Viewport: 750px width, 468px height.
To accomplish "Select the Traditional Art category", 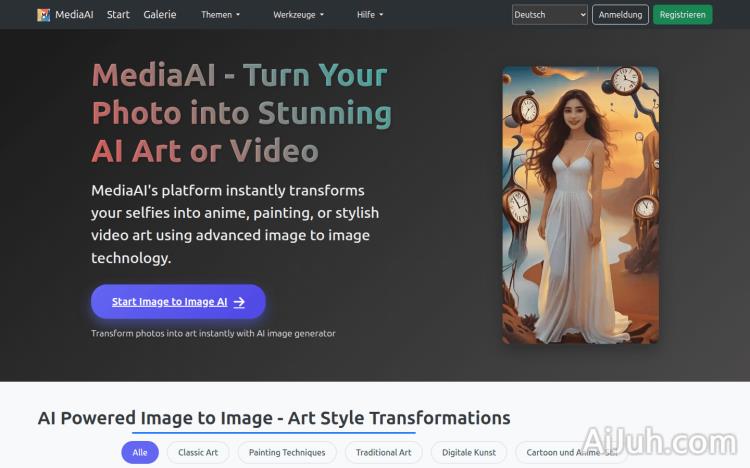I will coord(384,452).
